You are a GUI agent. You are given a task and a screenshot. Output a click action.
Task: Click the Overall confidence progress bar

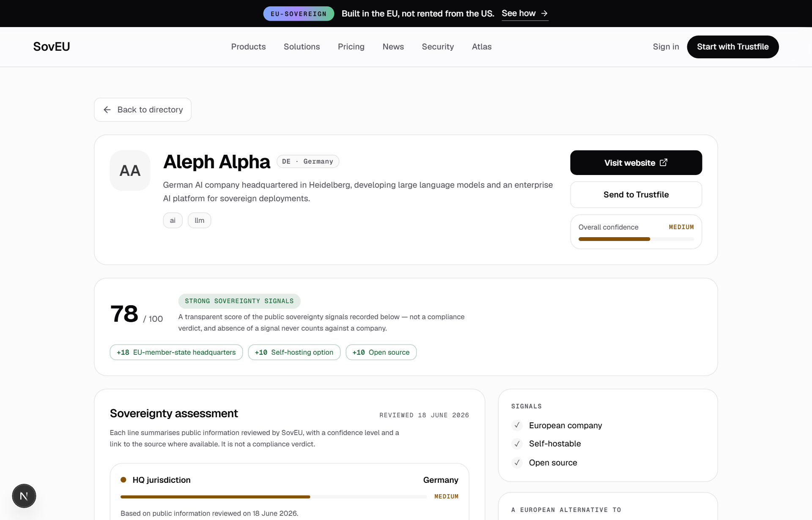pyautogui.click(x=636, y=239)
